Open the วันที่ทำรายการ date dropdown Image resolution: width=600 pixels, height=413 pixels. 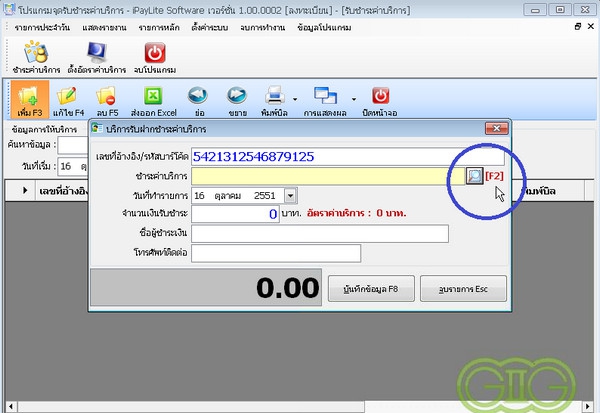(290, 196)
